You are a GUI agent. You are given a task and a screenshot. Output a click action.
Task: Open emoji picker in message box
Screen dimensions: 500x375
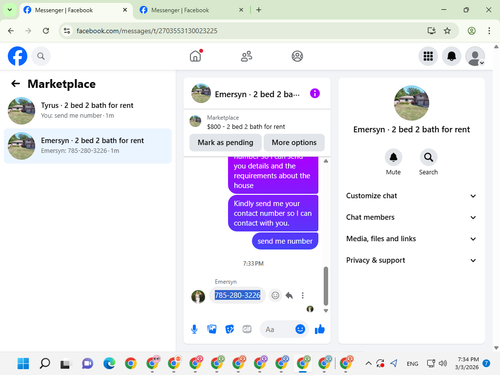[x=300, y=329]
